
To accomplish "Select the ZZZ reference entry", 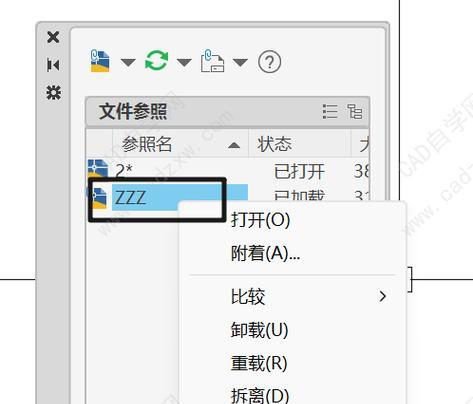I will 130,197.
